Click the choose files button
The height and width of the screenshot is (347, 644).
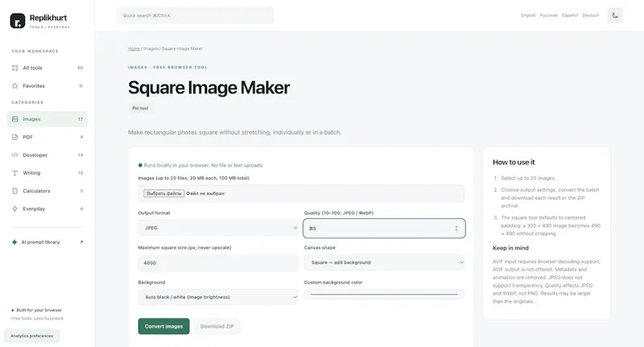164,193
